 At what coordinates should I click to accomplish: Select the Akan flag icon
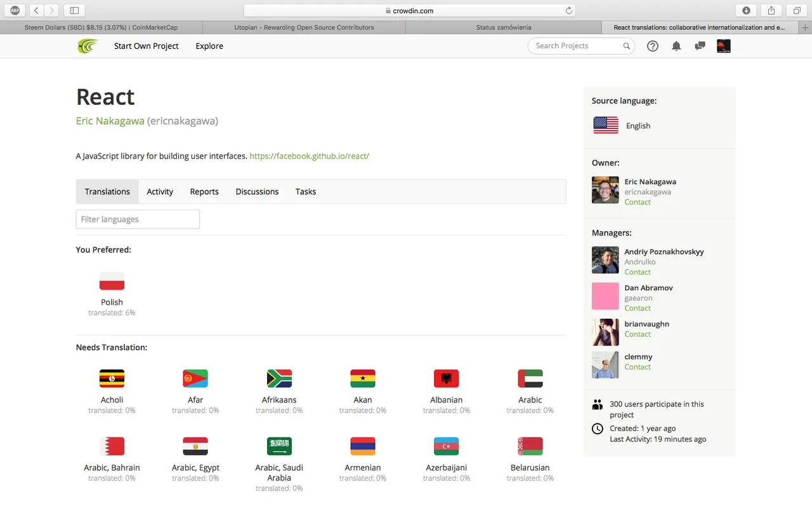click(x=363, y=378)
